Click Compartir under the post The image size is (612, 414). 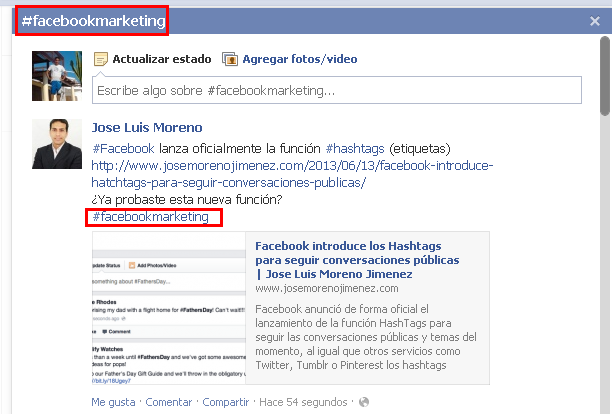pos(226,402)
